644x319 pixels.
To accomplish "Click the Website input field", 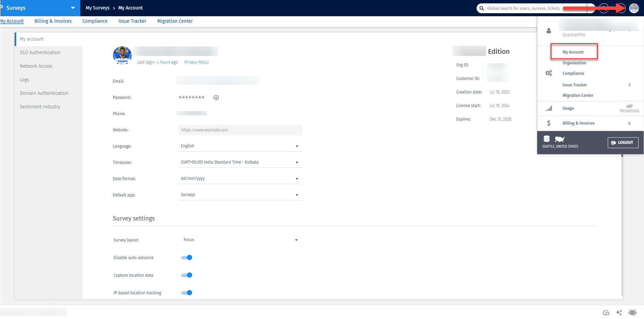I will 240,130.
